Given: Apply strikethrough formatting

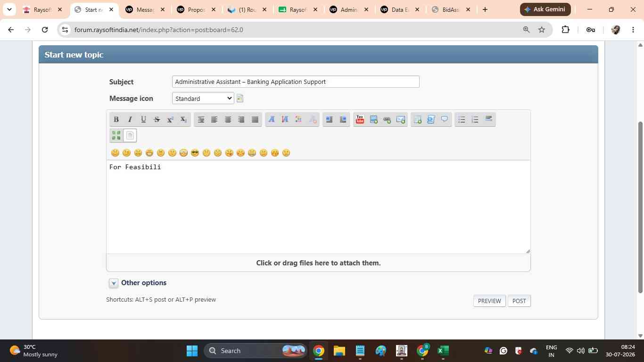Looking at the screenshot, I should pos(157,119).
